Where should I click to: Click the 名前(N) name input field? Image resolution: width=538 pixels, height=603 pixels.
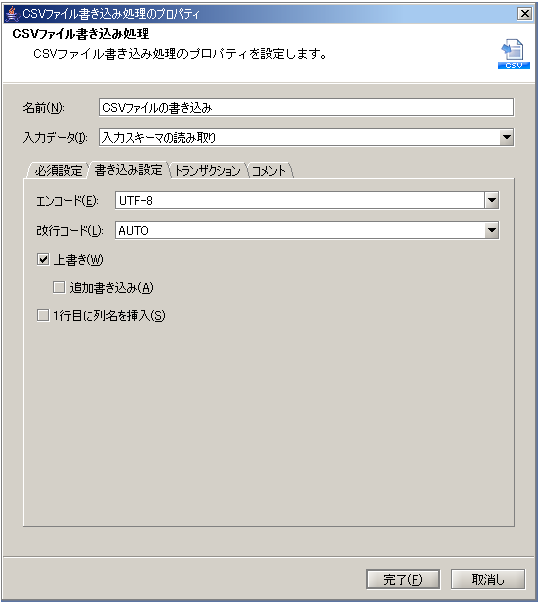[x=306, y=107]
